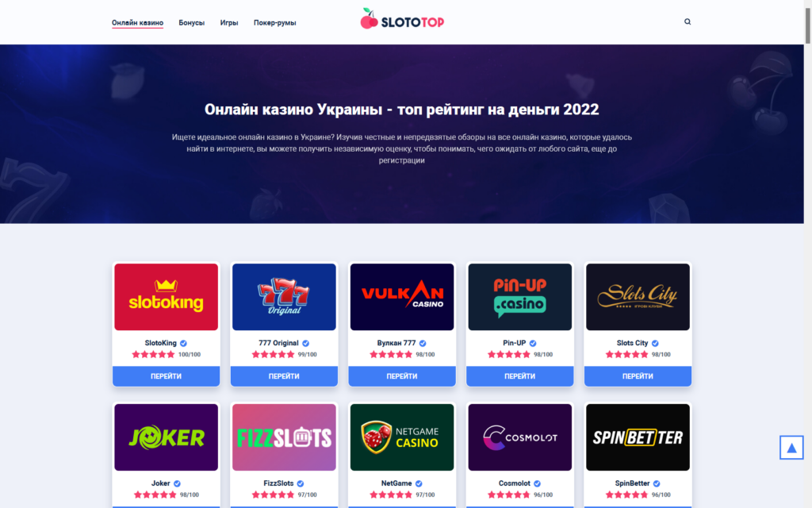The height and width of the screenshot is (508, 812).
Task: Click ПЕРЕЙТИ button under Slots City
Action: (638, 376)
